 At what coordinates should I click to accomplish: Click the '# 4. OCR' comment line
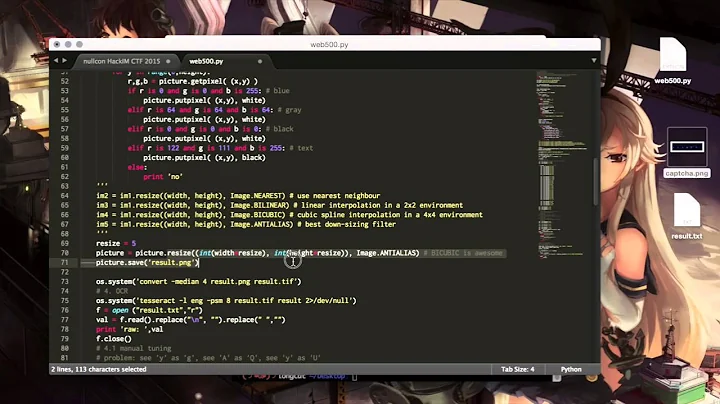pos(112,291)
